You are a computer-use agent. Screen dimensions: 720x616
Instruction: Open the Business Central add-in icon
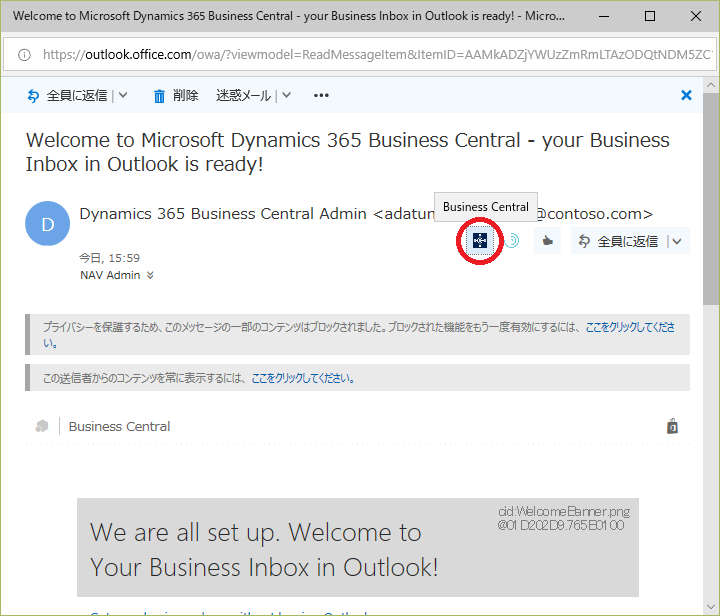480,241
